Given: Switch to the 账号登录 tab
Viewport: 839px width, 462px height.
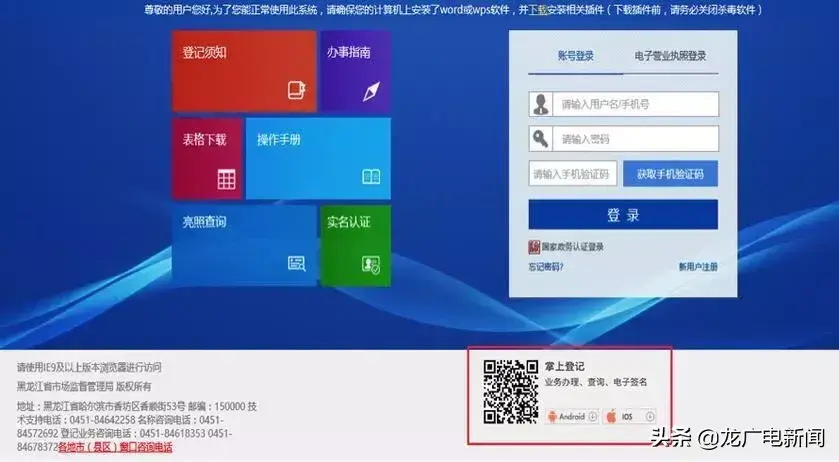Looking at the screenshot, I should click(x=575, y=56).
